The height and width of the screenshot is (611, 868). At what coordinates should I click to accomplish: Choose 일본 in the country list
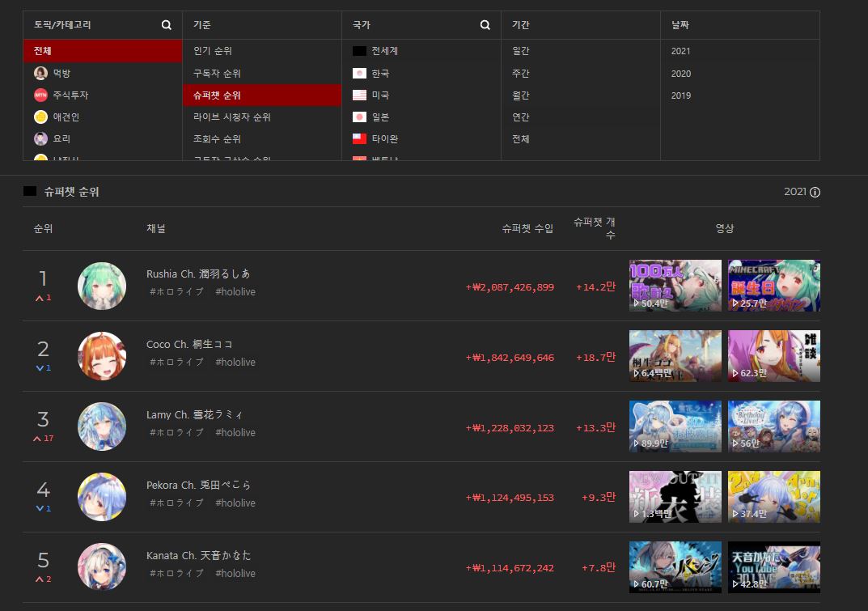379,117
